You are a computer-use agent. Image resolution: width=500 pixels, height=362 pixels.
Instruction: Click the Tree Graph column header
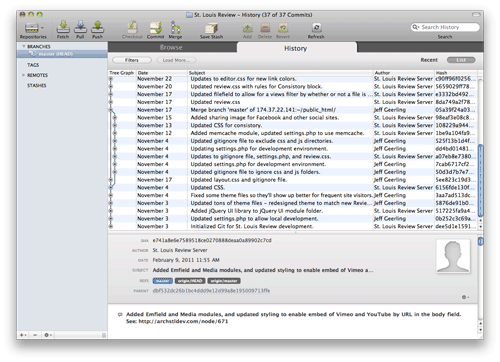122,73
